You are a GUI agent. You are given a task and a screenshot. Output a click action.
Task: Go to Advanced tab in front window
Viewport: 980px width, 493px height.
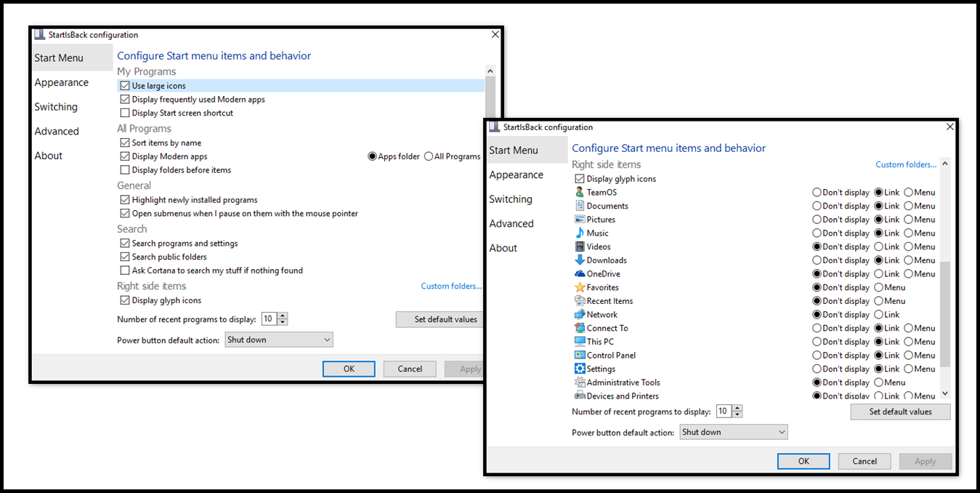click(511, 223)
